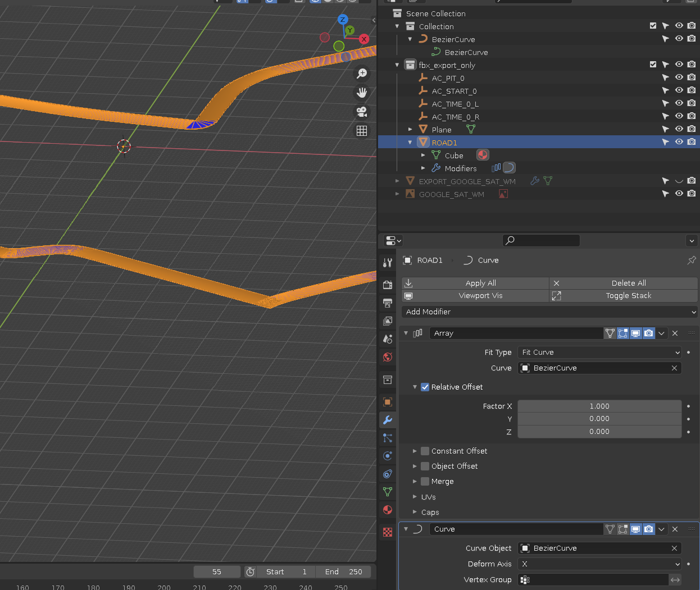Uncheck fbx_export_only collection exclude checkbox
Screen dimensions: 700x590
pyautogui.click(x=653, y=65)
